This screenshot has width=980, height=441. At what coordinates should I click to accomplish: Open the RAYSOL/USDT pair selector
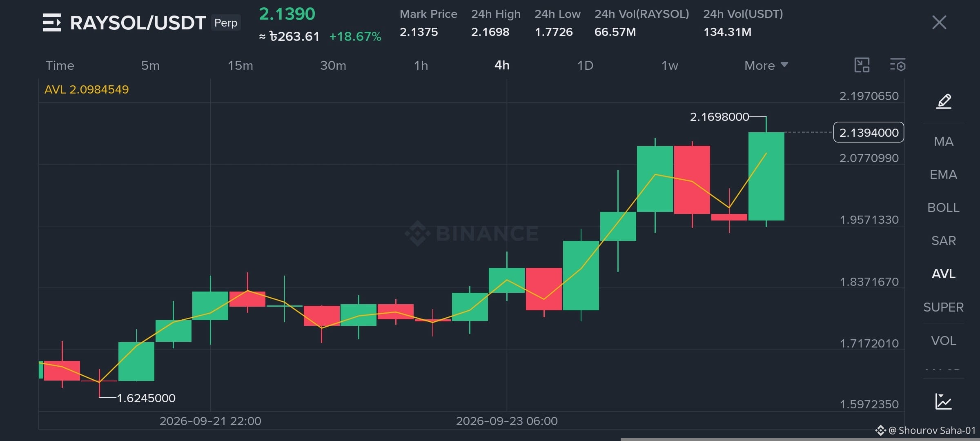138,23
